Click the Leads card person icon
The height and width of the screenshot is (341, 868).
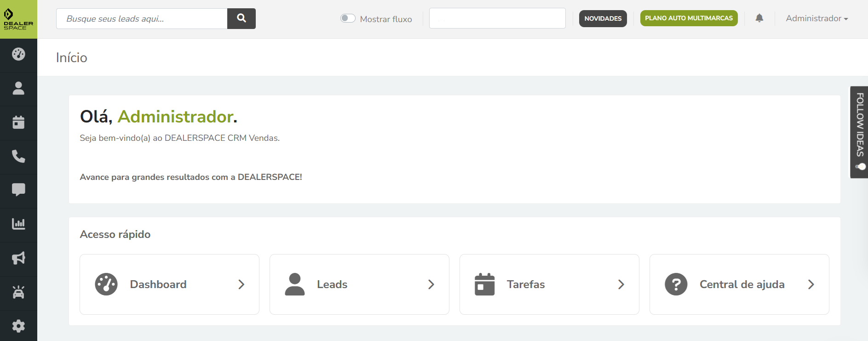[295, 284]
